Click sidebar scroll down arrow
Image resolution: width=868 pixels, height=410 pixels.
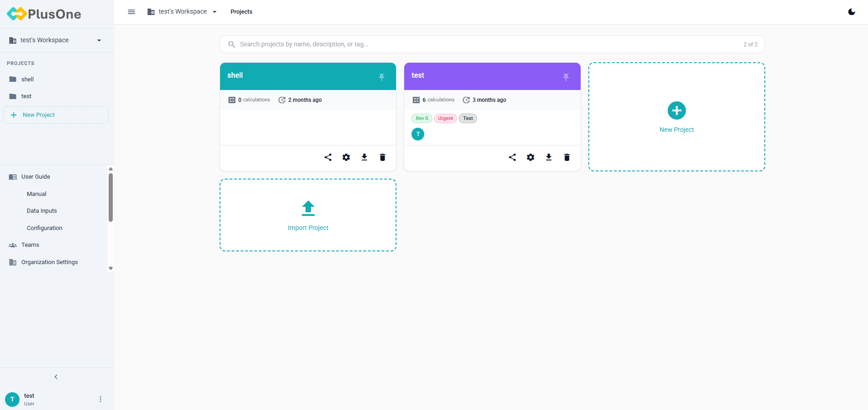(x=110, y=269)
